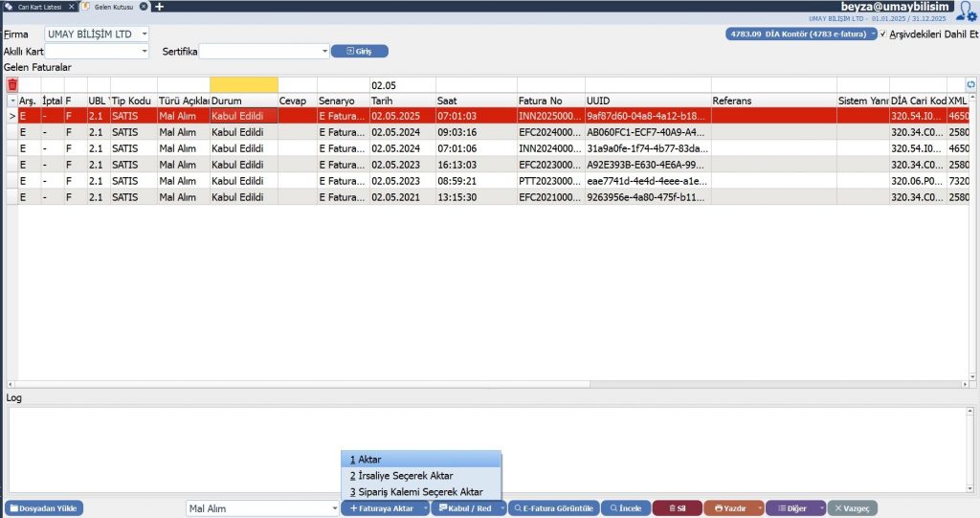Expand the Firma dropdown
This screenshot has width=980, height=518.
(x=145, y=34)
